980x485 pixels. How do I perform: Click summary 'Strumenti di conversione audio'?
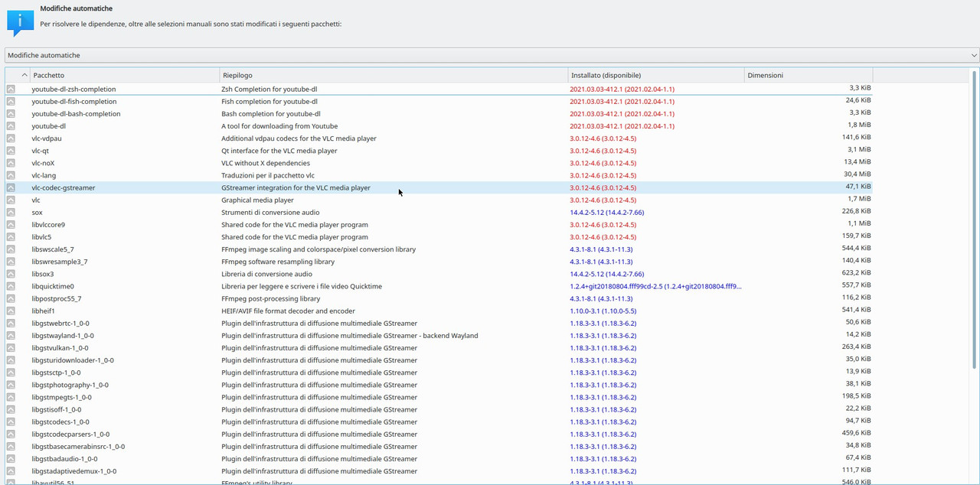tap(270, 213)
